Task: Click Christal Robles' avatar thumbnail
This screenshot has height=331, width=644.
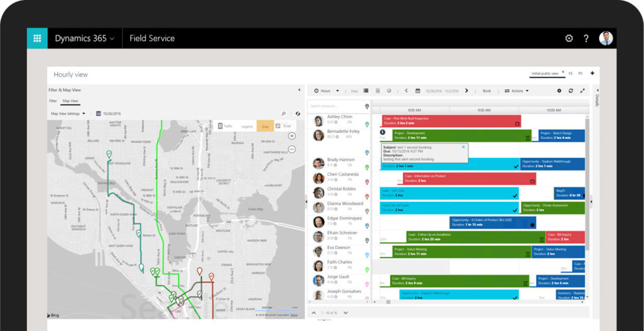Action: point(318,193)
